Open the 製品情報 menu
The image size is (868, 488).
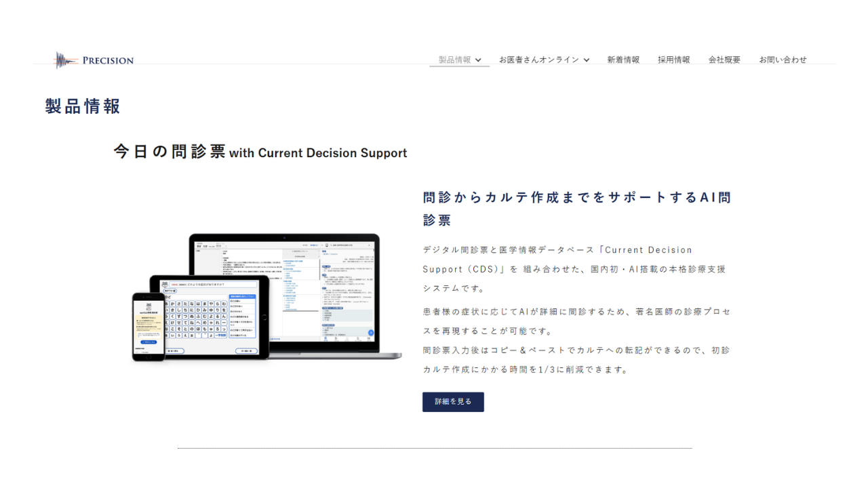coord(454,60)
